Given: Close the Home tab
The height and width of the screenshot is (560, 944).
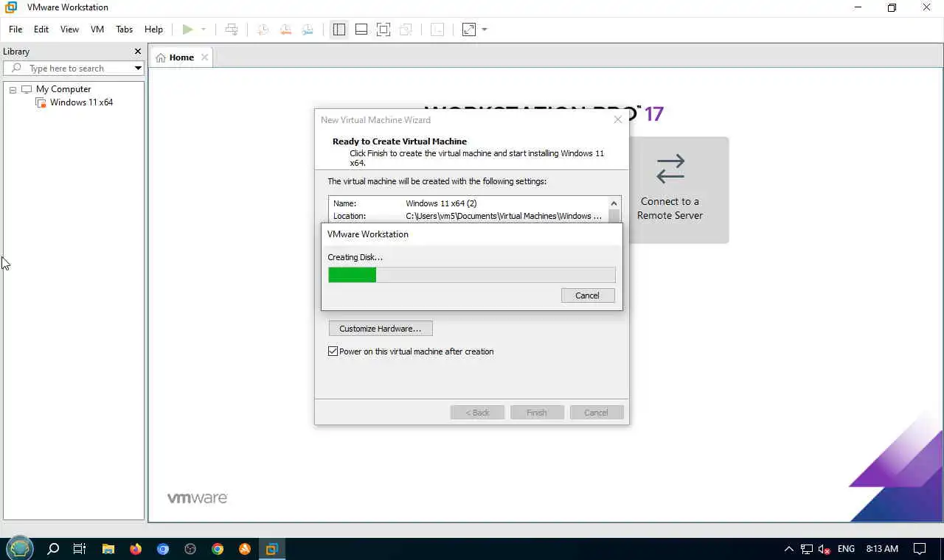Looking at the screenshot, I should click(204, 57).
